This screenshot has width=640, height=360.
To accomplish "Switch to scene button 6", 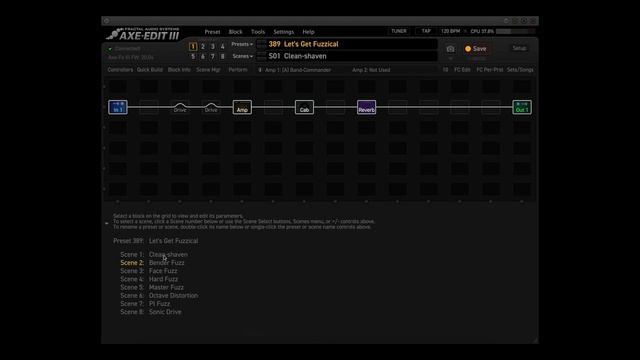I will pos(203,56).
